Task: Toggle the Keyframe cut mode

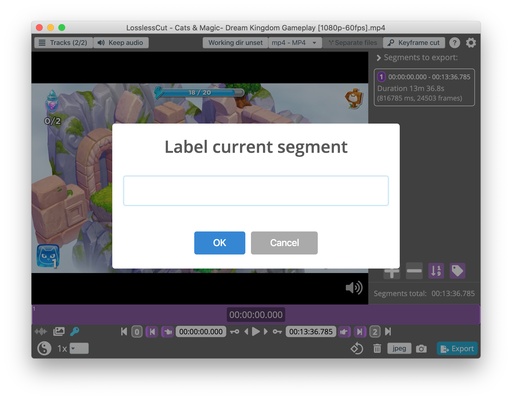Action: 414,43
